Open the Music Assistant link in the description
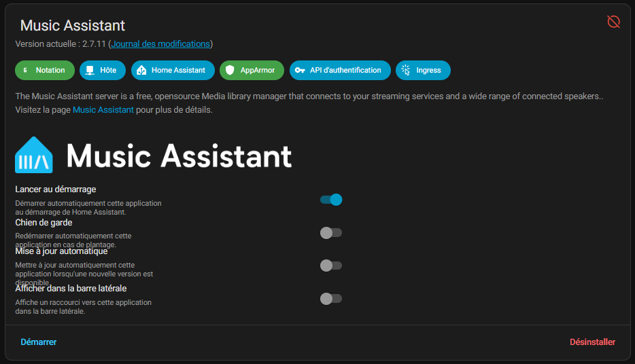This screenshot has height=364, width=635. coord(103,109)
